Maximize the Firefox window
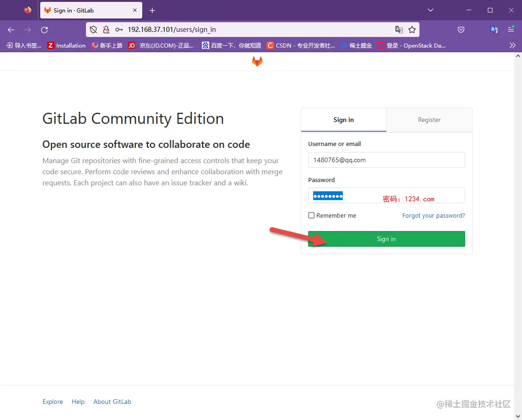522x420 pixels. tap(490, 10)
